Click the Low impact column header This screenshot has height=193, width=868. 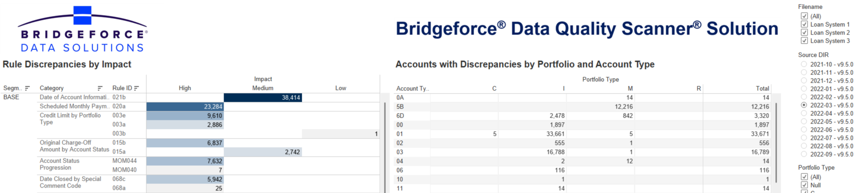coord(341,88)
